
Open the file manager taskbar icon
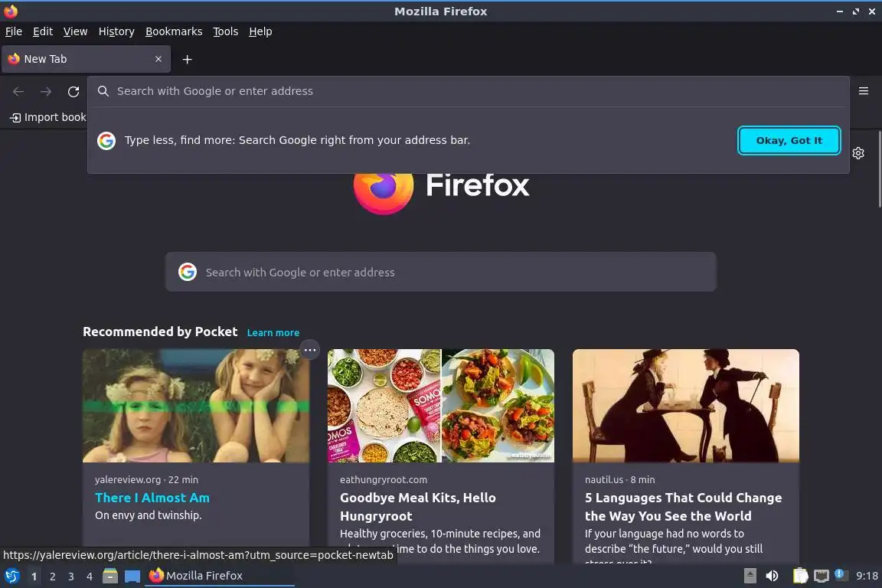coord(110,576)
